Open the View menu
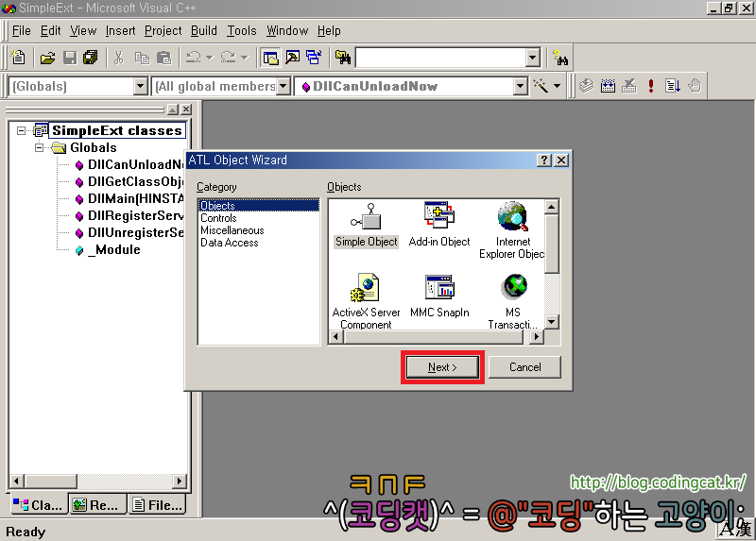Viewport: 756px width, 541px height. 83,31
